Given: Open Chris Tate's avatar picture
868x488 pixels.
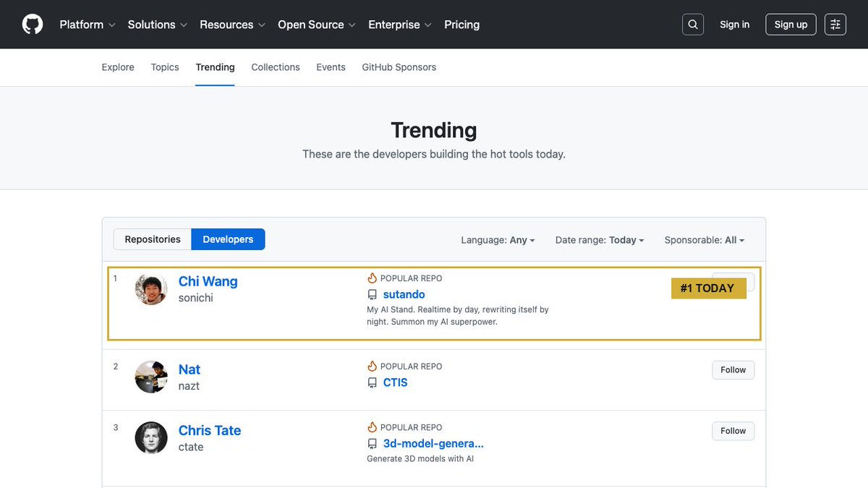Looking at the screenshot, I should click(x=151, y=438).
